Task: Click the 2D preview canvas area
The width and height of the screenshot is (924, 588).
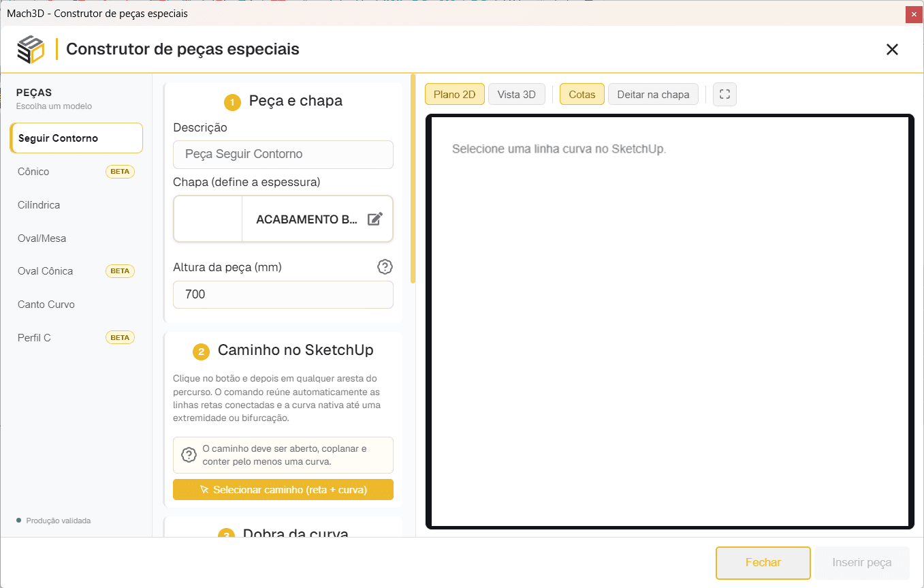Action: pyautogui.click(x=670, y=322)
